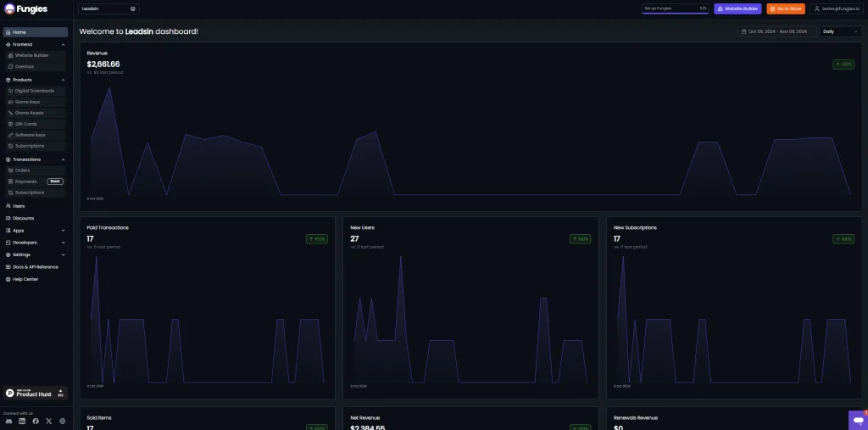Click the Net Revenue card title
This screenshot has height=430, width=868.
point(364,418)
